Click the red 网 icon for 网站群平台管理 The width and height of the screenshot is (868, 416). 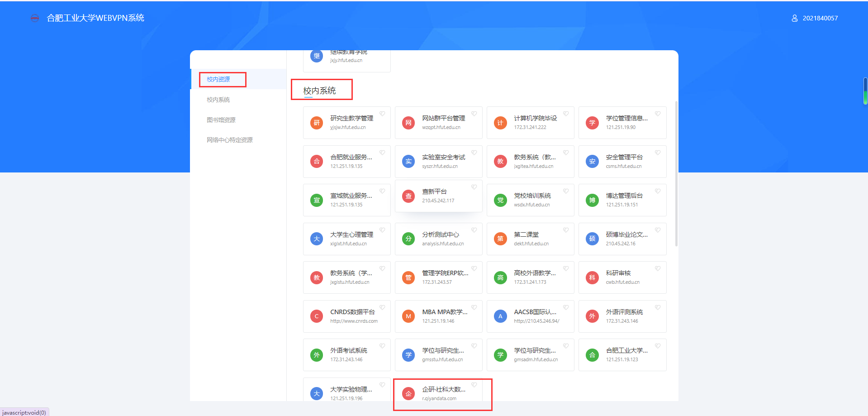pyautogui.click(x=408, y=123)
